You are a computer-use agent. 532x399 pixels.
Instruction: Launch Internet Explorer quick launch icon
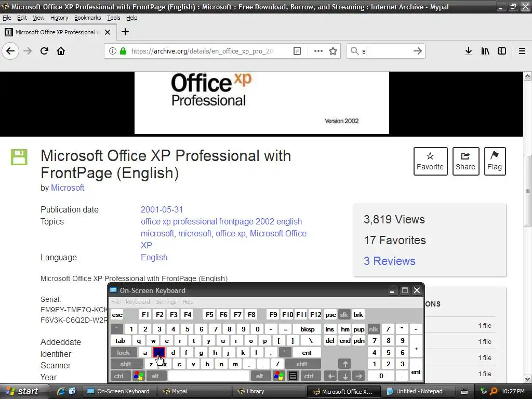61,391
